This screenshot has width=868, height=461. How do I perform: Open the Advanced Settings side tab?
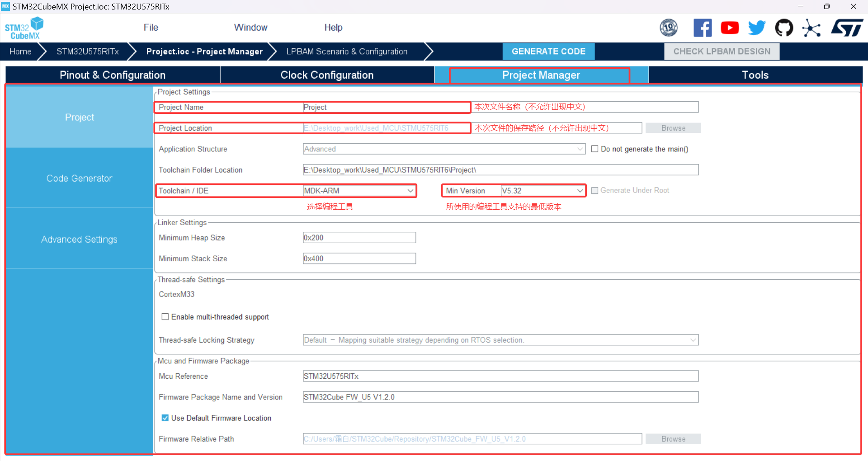(x=80, y=239)
